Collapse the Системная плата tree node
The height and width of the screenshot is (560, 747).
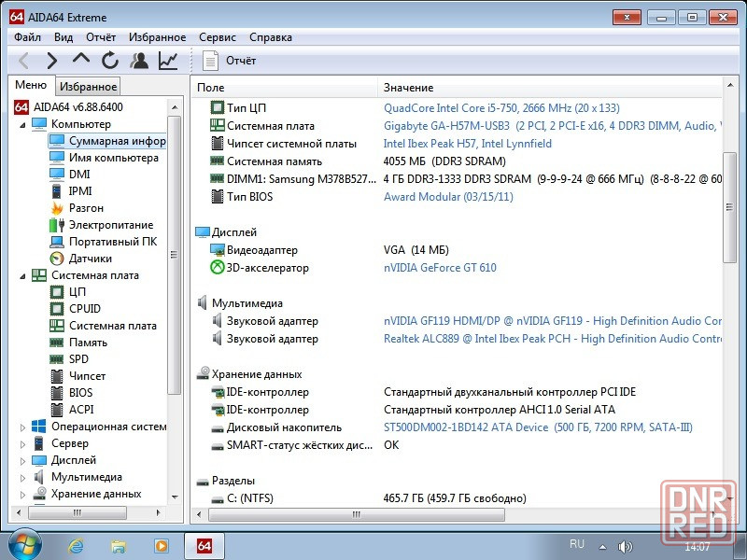[x=22, y=275]
